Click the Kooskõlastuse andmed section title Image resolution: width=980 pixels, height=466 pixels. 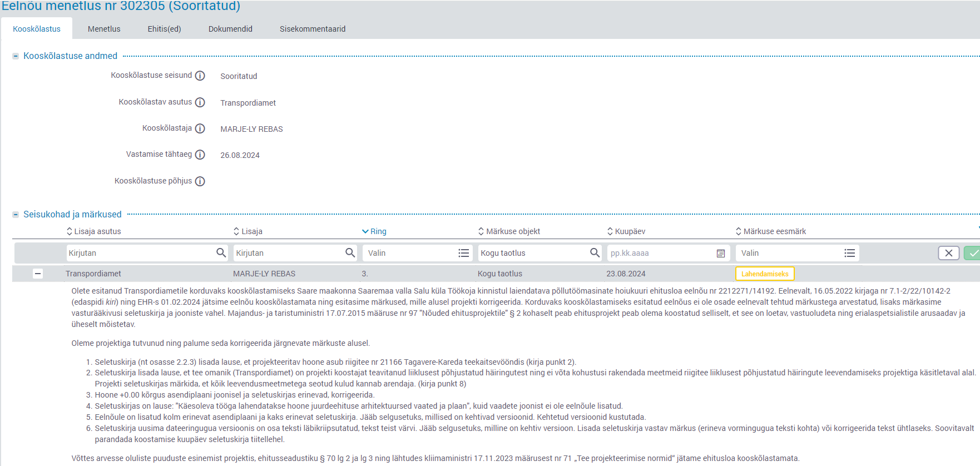[70, 56]
